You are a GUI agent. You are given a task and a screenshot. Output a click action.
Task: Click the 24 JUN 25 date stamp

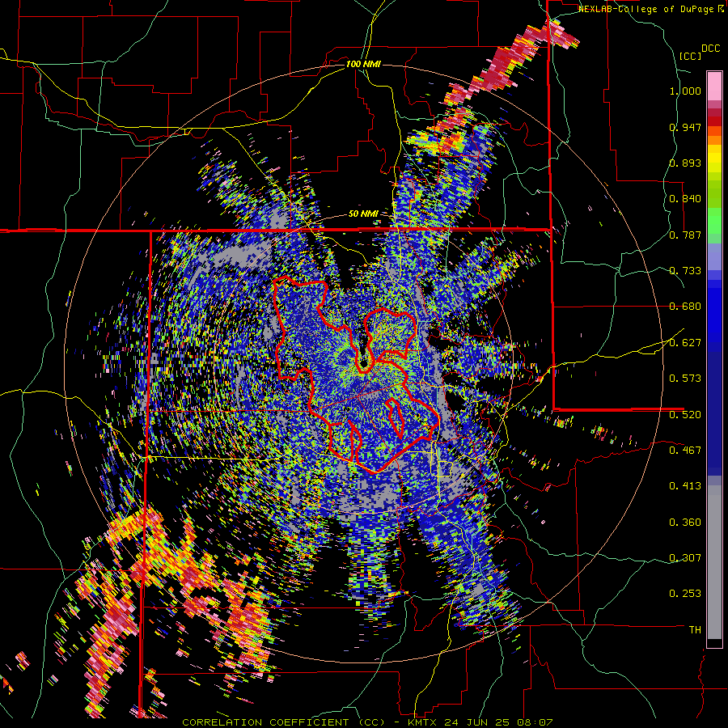coord(478,722)
